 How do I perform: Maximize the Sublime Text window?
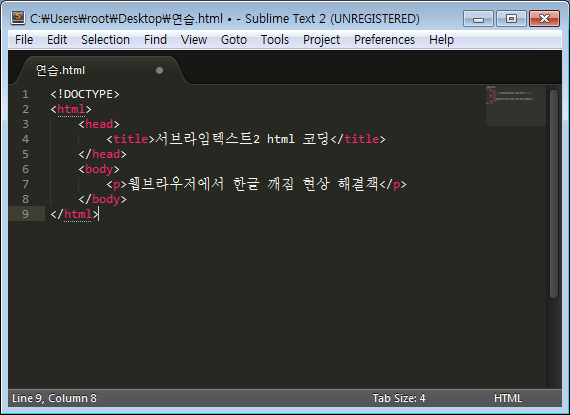[511, 19]
